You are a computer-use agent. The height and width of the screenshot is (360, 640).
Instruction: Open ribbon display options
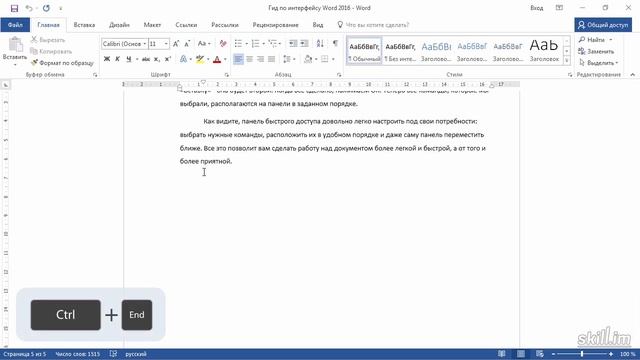[x=559, y=8]
